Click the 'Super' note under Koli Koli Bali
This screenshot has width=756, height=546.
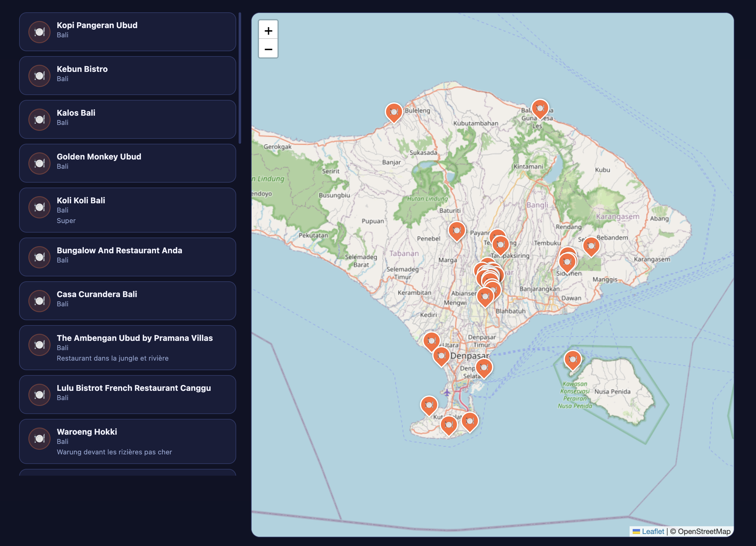tap(66, 221)
